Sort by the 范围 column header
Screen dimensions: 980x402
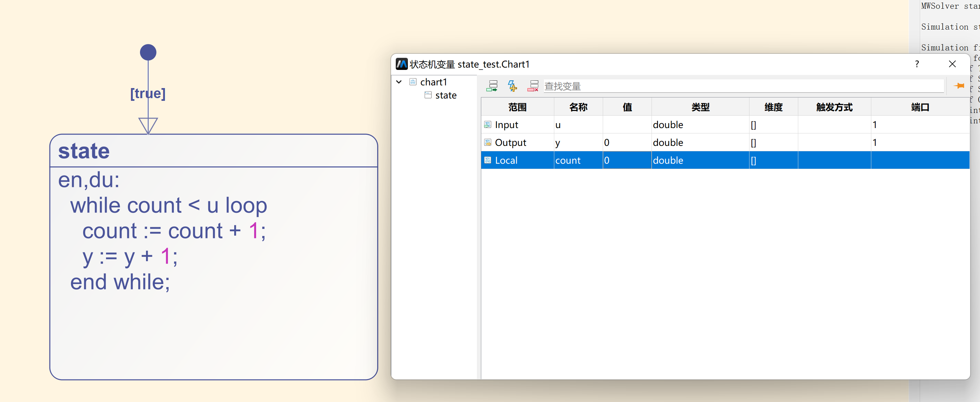(517, 107)
